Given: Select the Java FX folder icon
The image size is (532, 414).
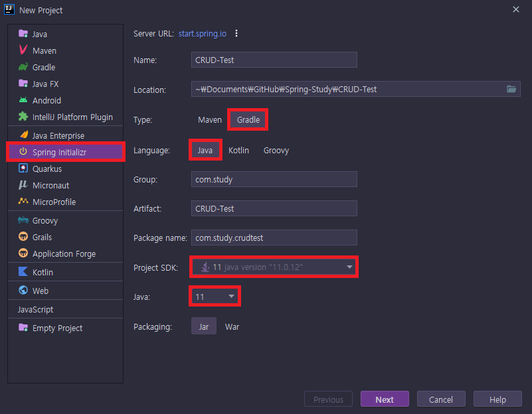Looking at the screenshot, I should click(23, 84).
